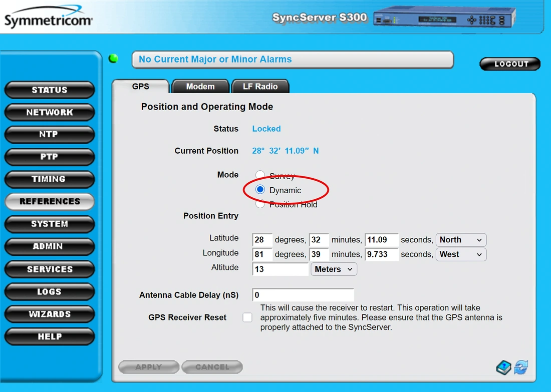
Task: Click the Antenna Cable Delay input field
Action: (x=303, y=295)
